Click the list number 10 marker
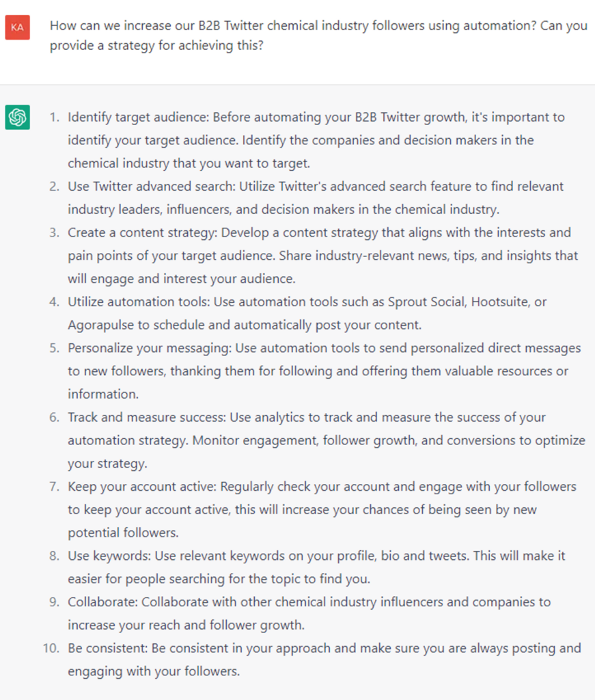 point(51,648)
